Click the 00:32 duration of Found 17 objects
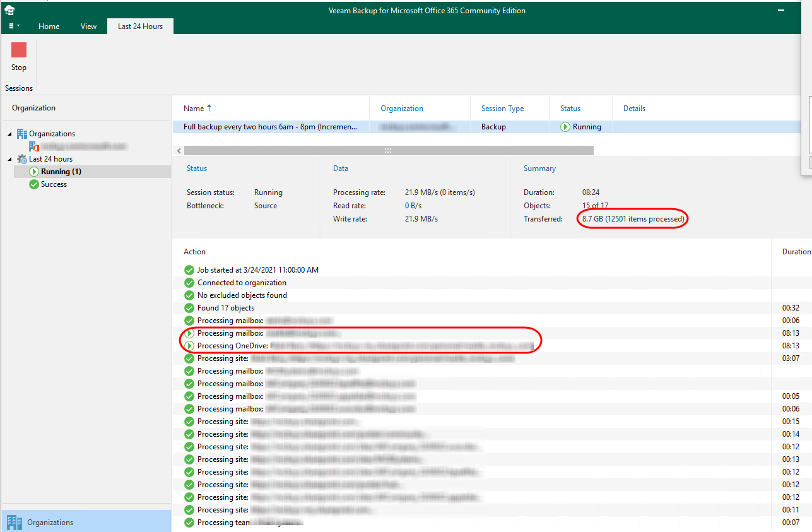 click(791, 308)
